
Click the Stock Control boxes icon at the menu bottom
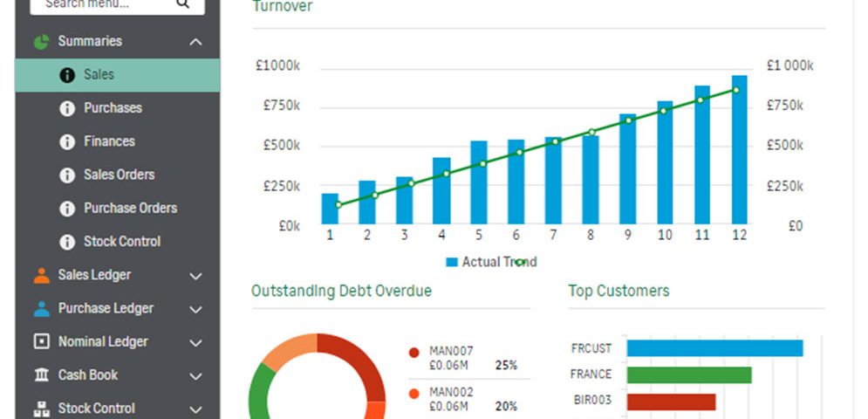(x=42, y=409)
